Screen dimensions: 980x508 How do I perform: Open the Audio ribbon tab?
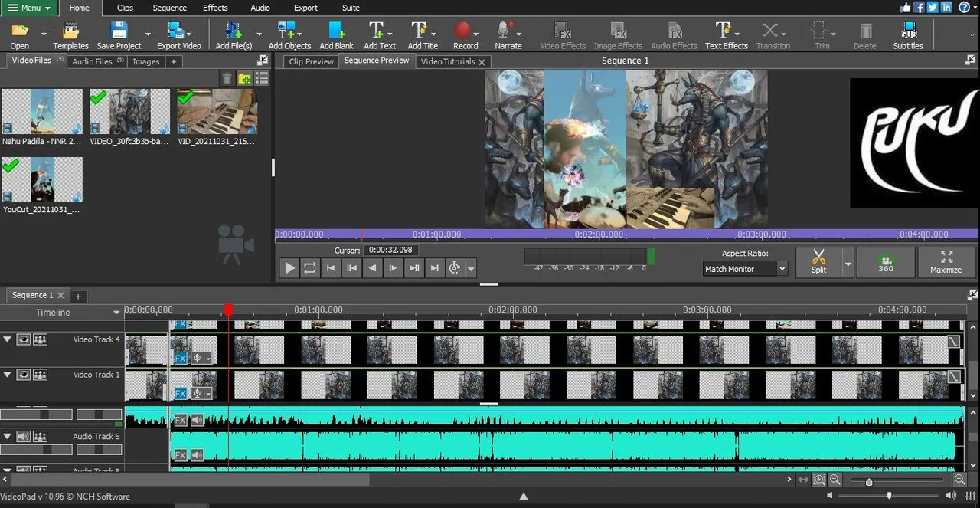[260, 8]
